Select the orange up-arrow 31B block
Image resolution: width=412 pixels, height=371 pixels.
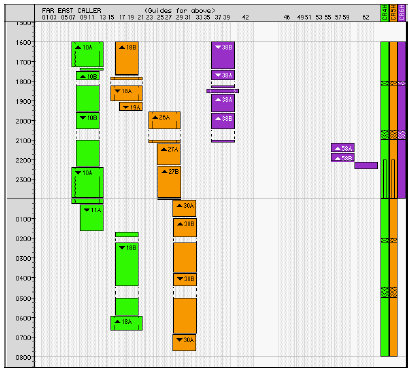[x=185, y=227]
